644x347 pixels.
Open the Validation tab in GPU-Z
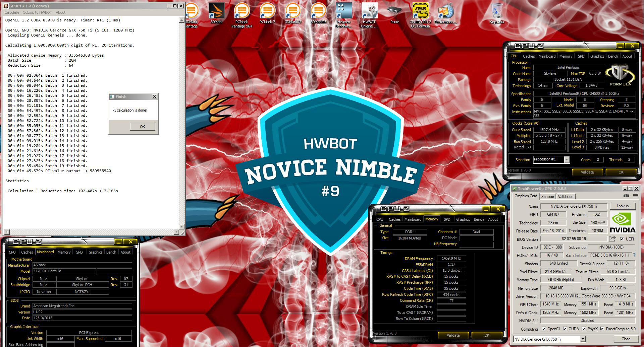pyautogui.click(x=566, y=197)
